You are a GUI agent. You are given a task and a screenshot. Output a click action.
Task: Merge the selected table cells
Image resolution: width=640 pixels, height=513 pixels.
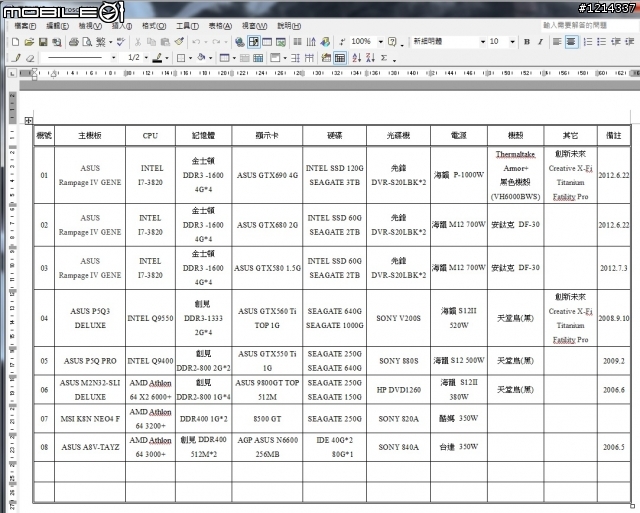pyautogui.click(x=244, y=58)
